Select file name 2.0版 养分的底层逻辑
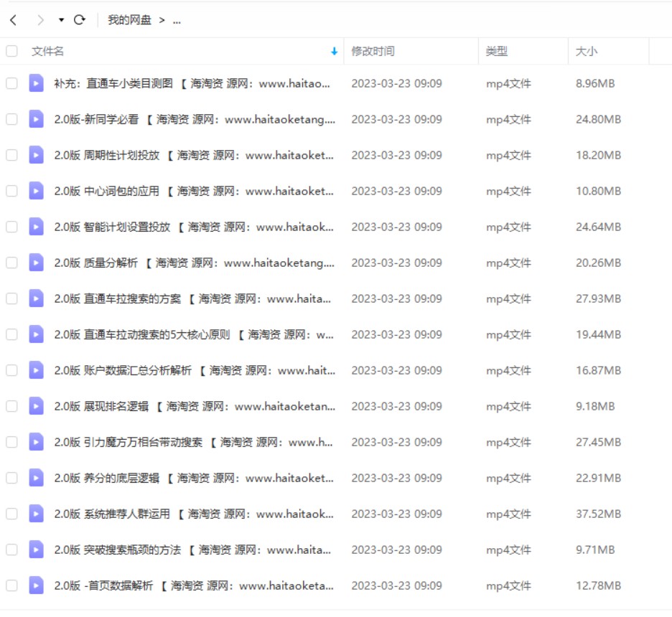The width and height of the screenshot is (672, 617). tap(194, 478)
